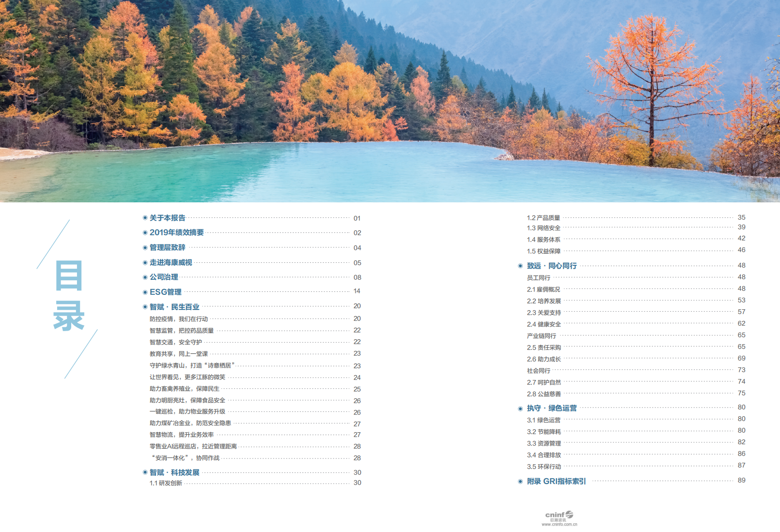Click the bullet icon beside 附录 GRI指标索引
Screen dimensions: 780x532
click(x=519, y=481)
